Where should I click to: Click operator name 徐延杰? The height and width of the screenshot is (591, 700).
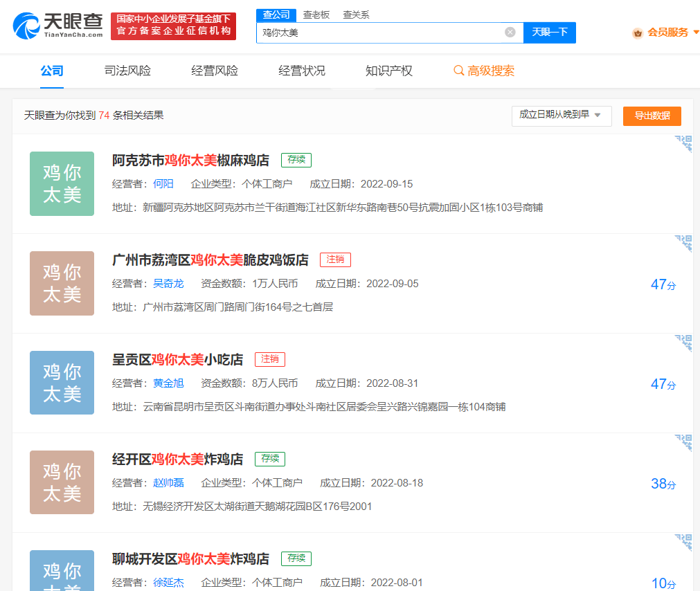(x=168, y=583)
